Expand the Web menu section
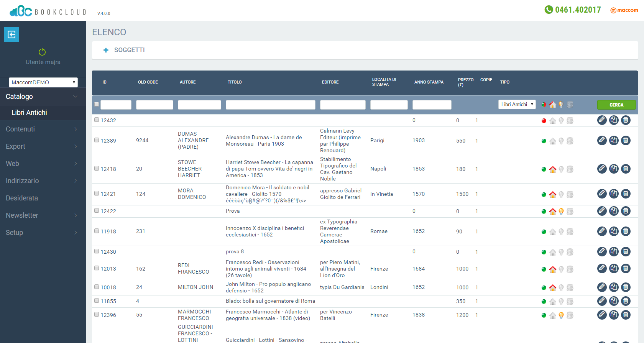Image resolution: width=644 pixels, height=343 pixels. (43, 164)
